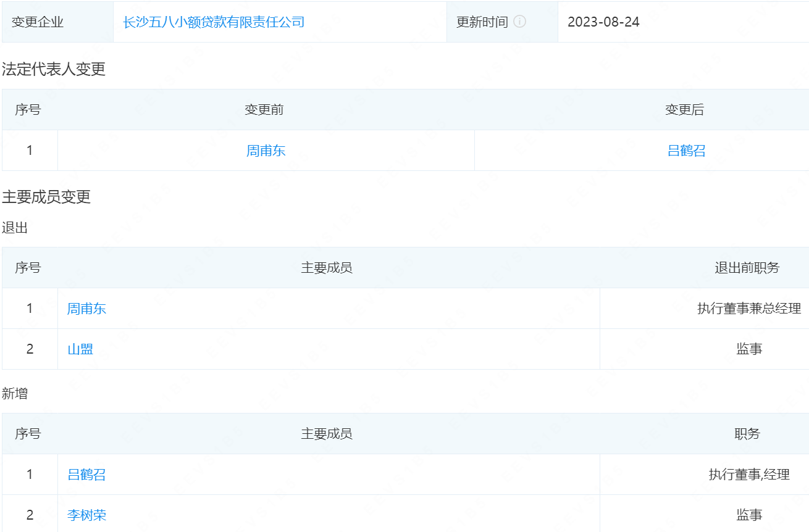
Task: Click 主要成员 header in the 新增 table
Action: [327, 434]
